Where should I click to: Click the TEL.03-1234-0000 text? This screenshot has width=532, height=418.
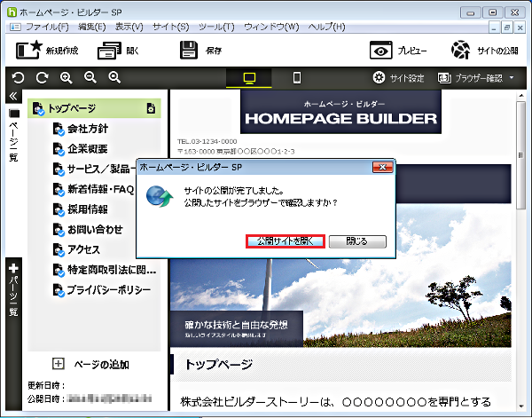tap(207, 141)
